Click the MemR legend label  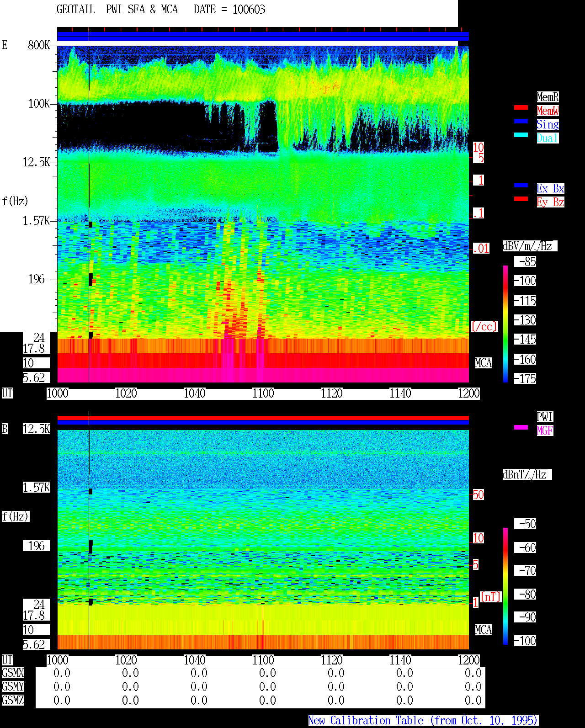click(548, 97)
